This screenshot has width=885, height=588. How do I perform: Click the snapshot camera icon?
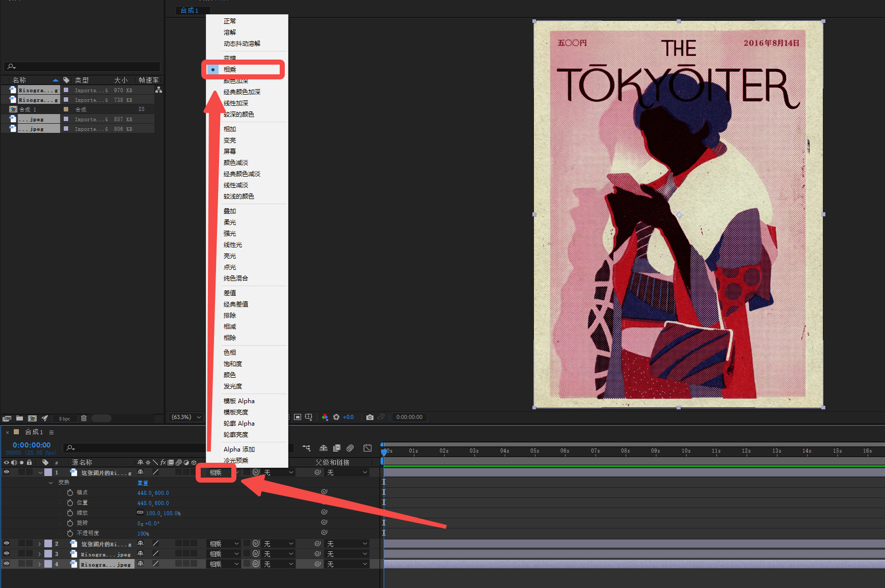370,417
